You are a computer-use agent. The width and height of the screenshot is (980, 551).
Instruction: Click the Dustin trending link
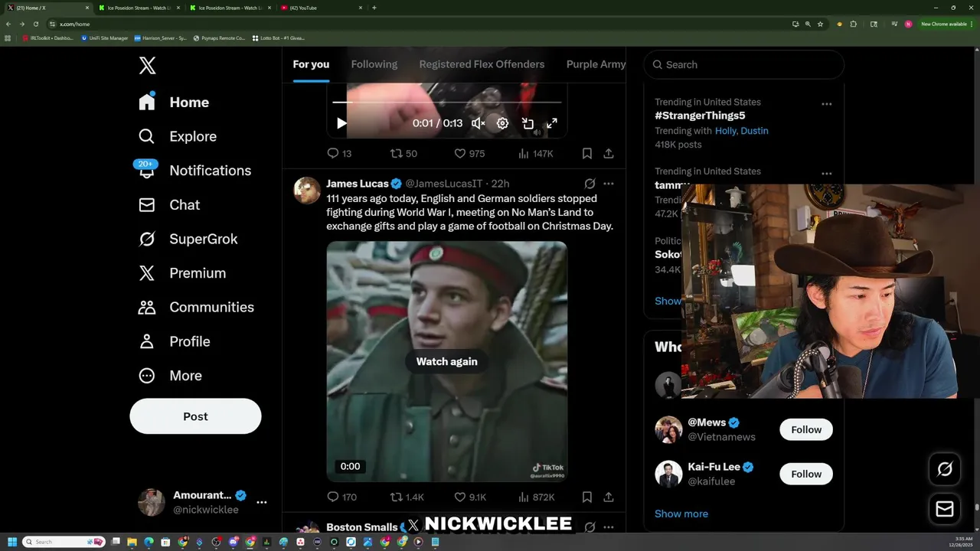[754, 131]
